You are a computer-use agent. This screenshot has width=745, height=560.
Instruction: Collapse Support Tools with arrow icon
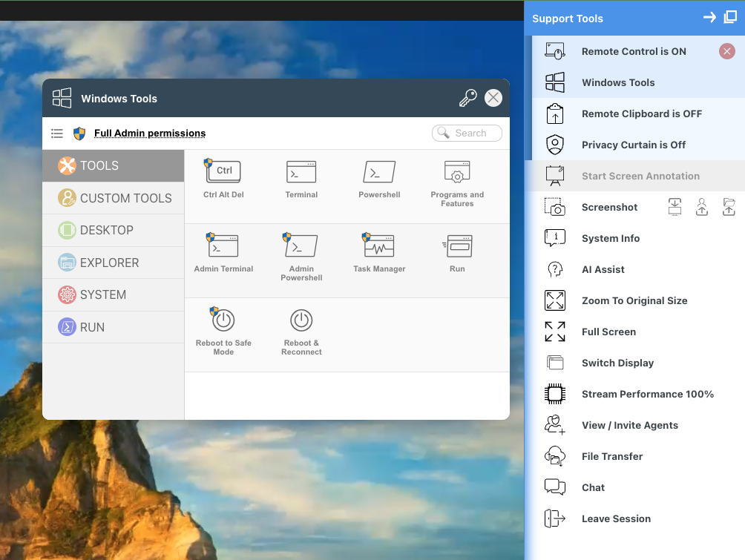click(709, 16)
